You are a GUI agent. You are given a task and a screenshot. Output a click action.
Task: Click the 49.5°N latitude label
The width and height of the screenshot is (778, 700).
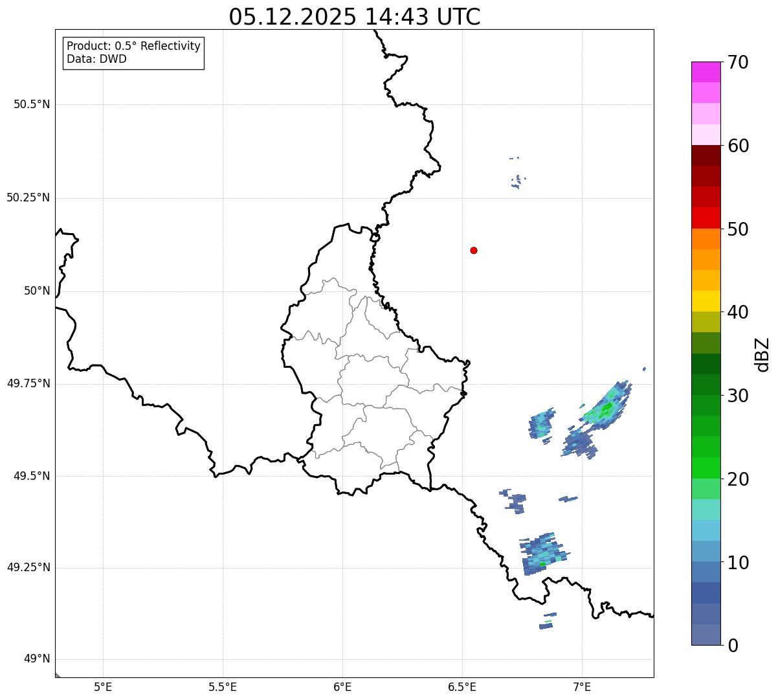click(32, 476)
